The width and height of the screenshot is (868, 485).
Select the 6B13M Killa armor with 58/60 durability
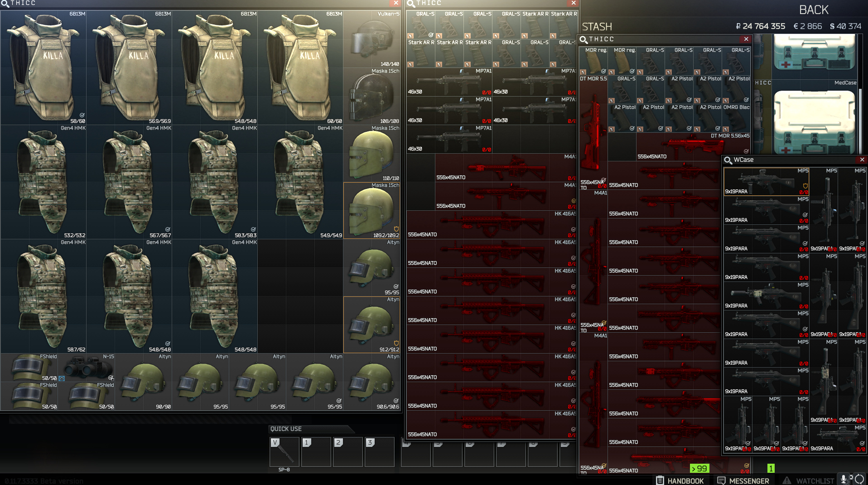[x=43, y=68]
